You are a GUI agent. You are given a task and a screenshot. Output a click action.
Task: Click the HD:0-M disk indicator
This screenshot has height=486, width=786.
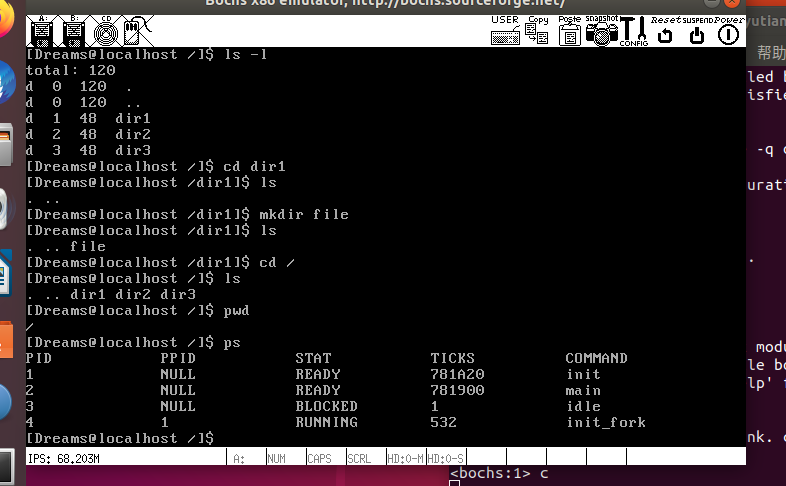[x=405, y=458]
